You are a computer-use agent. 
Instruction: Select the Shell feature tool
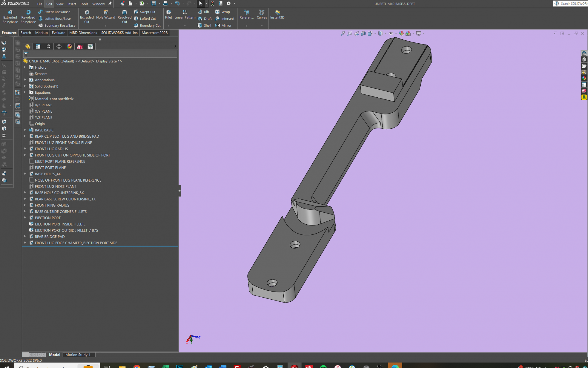pyautogui.click(x=204, y=25)
